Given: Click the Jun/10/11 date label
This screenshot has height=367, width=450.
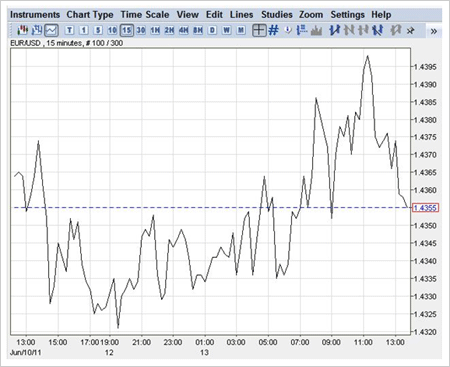Looking at the screenshot, I should [26, 352].
